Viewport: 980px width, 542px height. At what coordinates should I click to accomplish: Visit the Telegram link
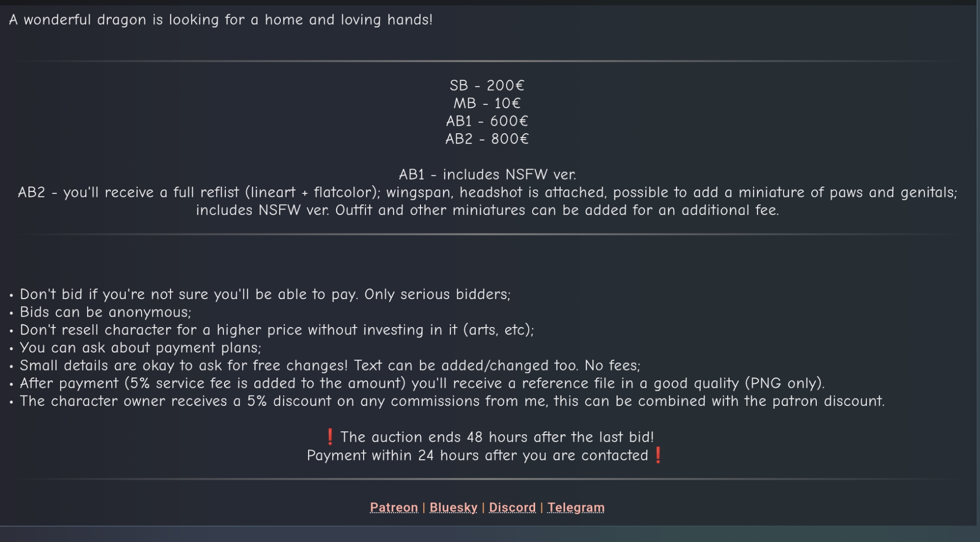tap(576, 507)
